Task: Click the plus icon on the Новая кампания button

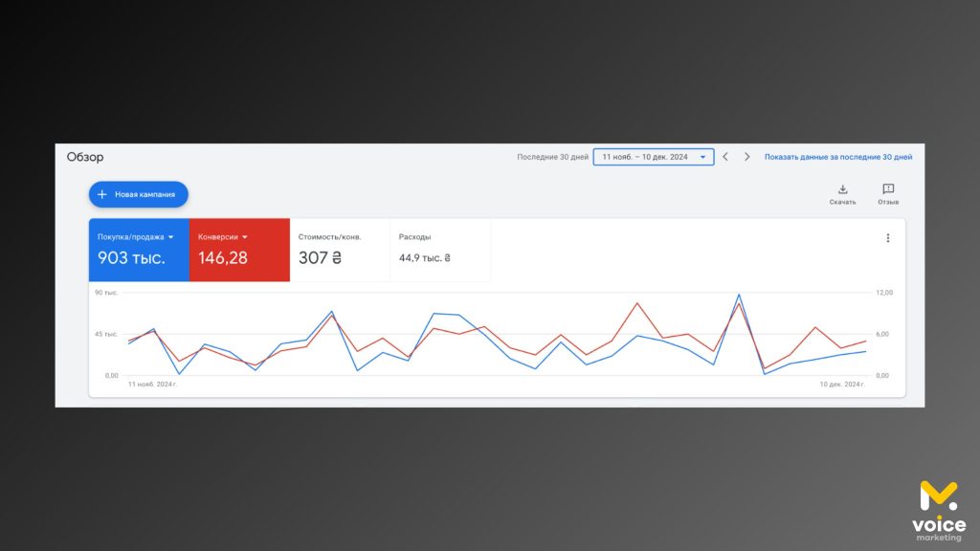Action: point(102,194)
